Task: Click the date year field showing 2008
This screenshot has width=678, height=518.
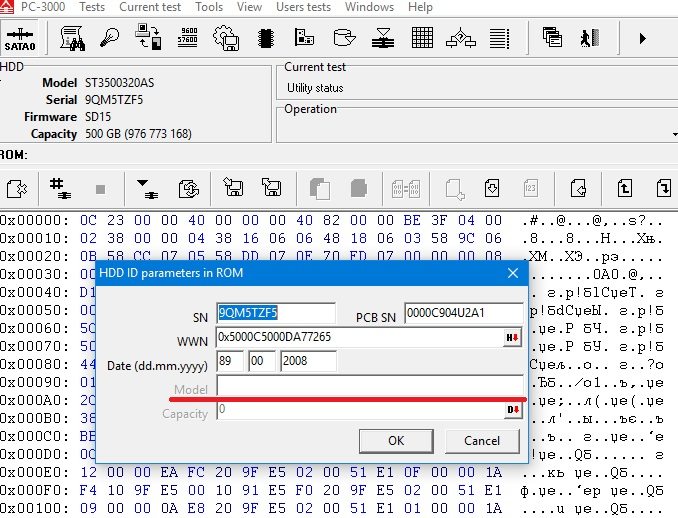Action: point(308,361)
